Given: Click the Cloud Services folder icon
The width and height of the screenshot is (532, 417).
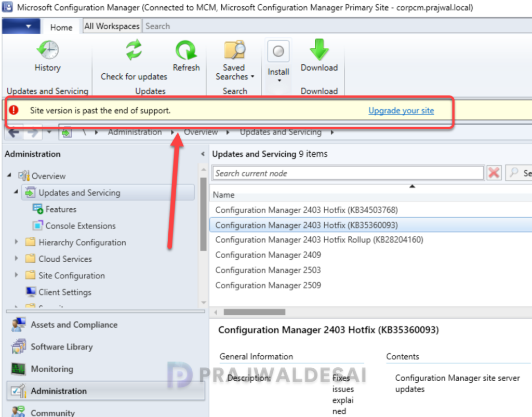Looking at the screenshot, I should click(30, 258).
